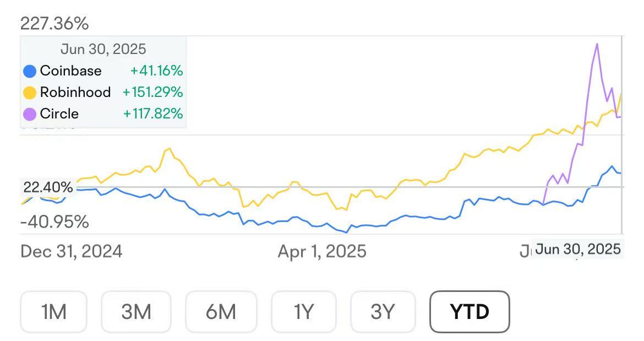Click the selected YTD range button

[x=470, y=312]
